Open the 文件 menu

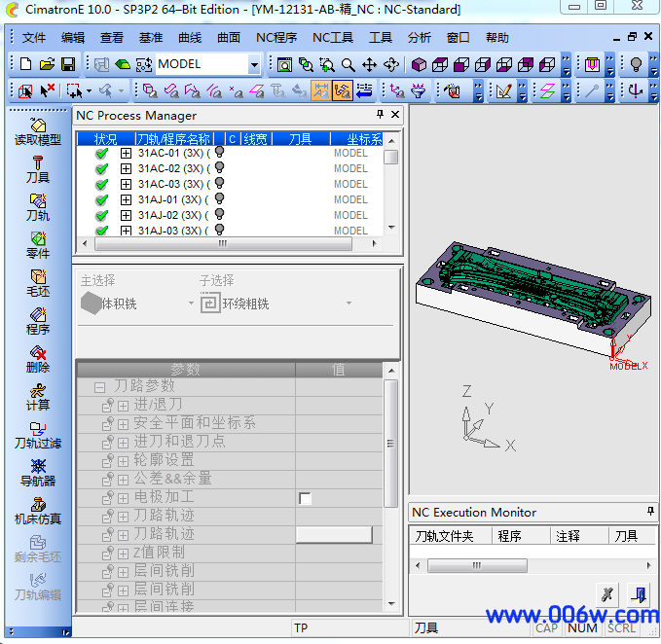tap(34, 38)
